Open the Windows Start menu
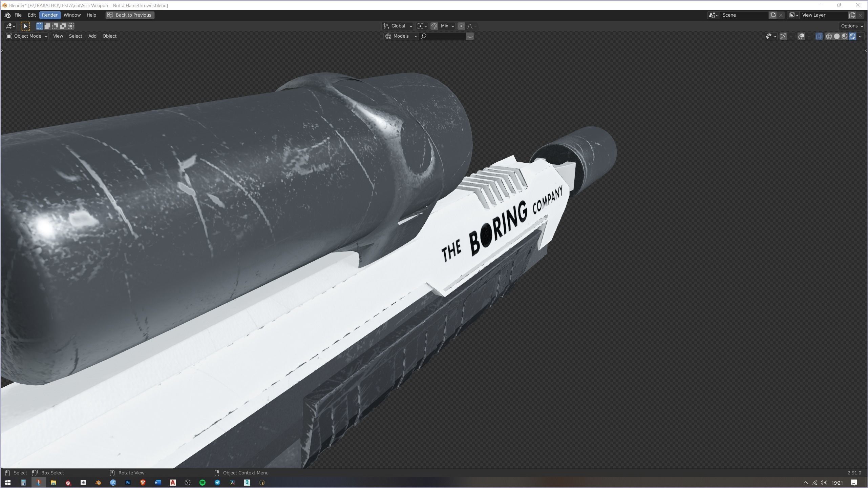 [x=7, y=483]
